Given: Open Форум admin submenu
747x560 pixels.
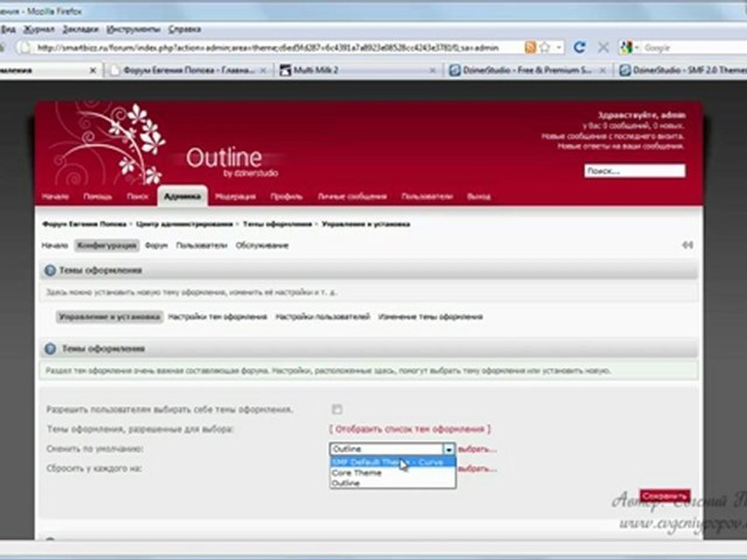Looking at the screenshot, I should pos(156,245).
